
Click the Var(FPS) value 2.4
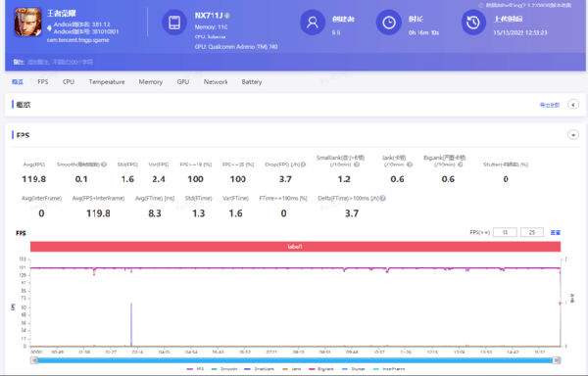pos(159,179)
